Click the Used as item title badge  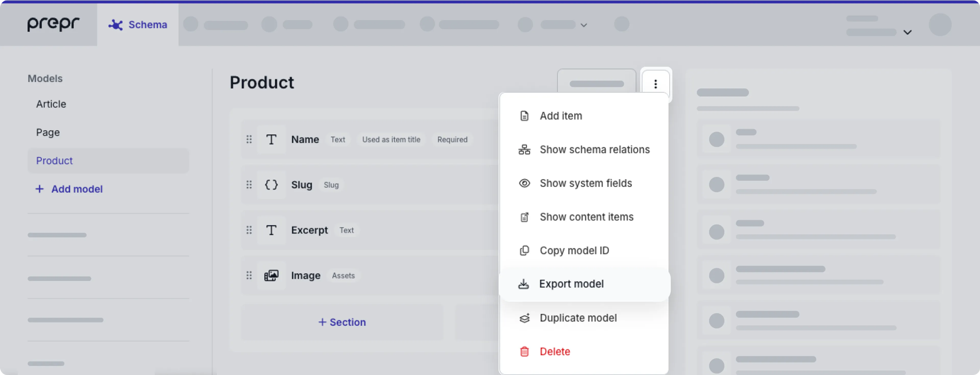pyautogui.click(x=391, y=140)
